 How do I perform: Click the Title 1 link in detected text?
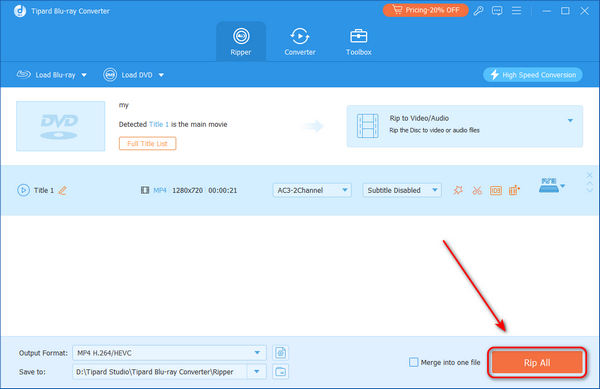(x=159, y=124)
